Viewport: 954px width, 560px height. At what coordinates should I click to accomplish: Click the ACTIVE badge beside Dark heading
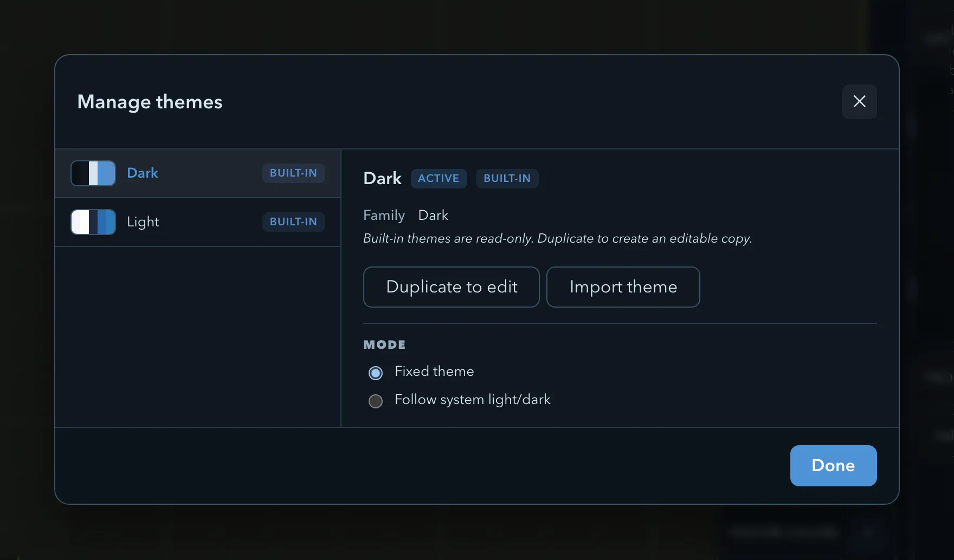(439, 179)
